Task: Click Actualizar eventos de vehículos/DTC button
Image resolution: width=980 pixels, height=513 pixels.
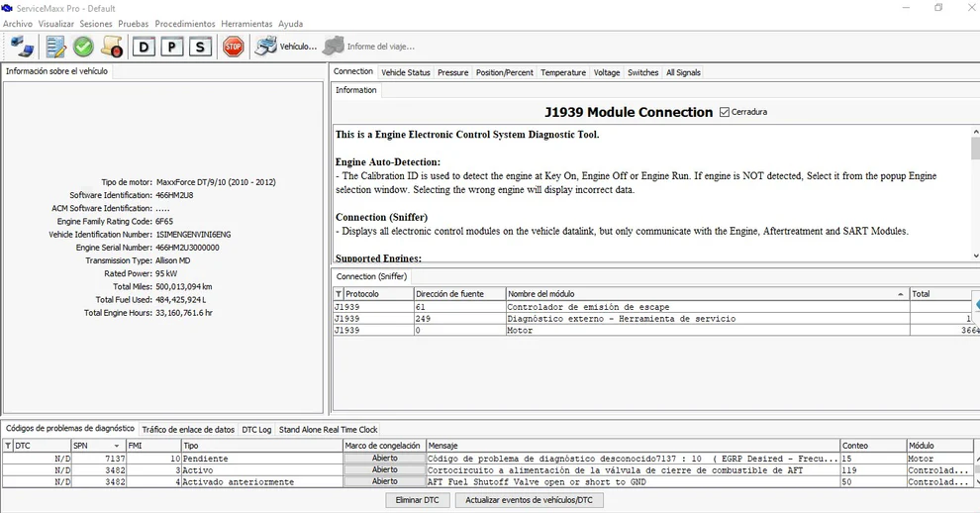Action: [x=529, y=500]
